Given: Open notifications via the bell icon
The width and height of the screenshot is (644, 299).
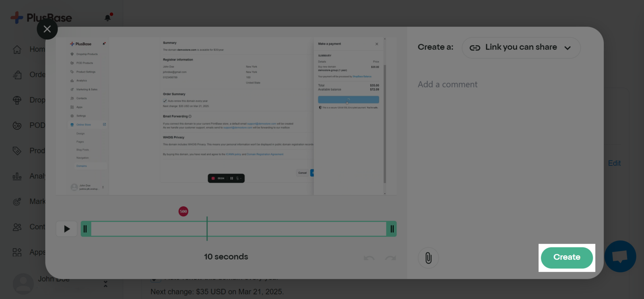Looking at the screenshot, I should coord(108,17).
